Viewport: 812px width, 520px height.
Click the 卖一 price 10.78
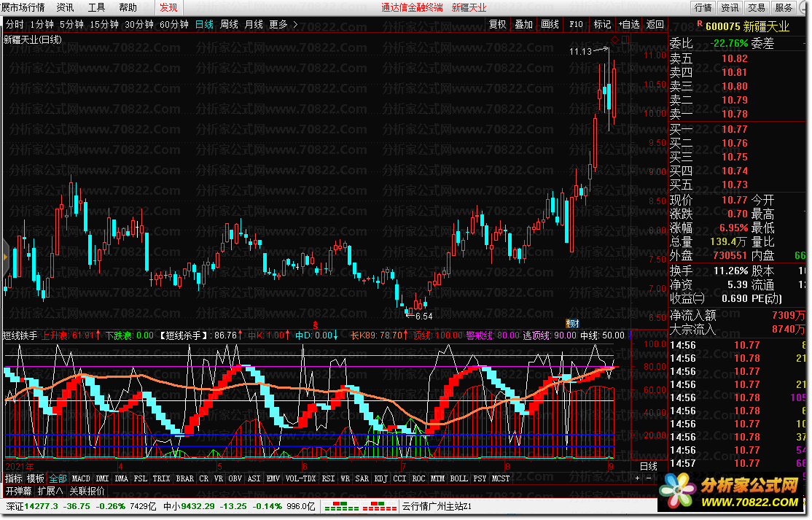tap(734, 114)
